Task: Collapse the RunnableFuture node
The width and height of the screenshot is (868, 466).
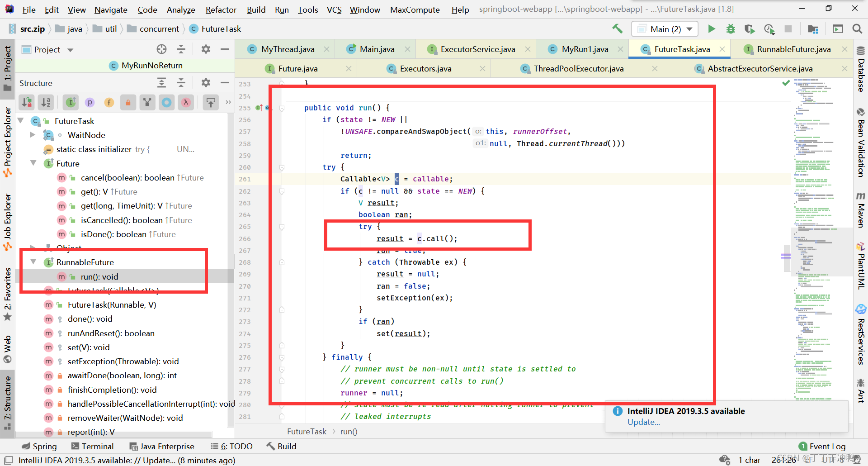Action: (33, 262)
